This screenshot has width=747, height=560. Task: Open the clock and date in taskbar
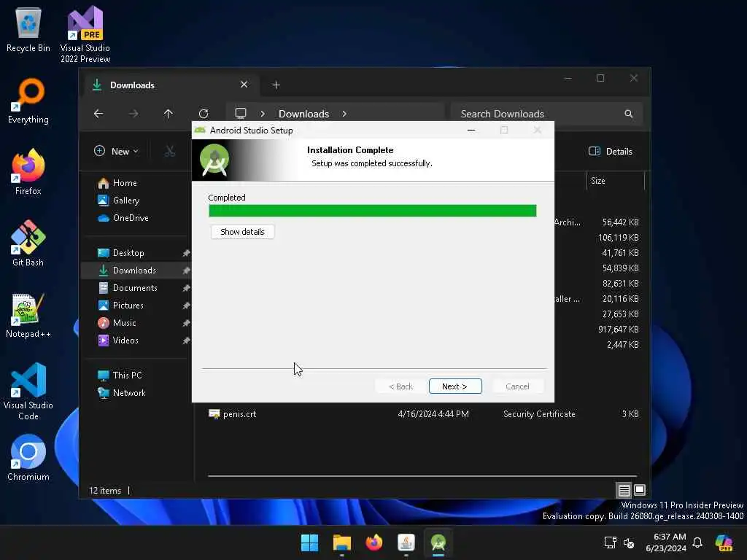pos(666,542)
